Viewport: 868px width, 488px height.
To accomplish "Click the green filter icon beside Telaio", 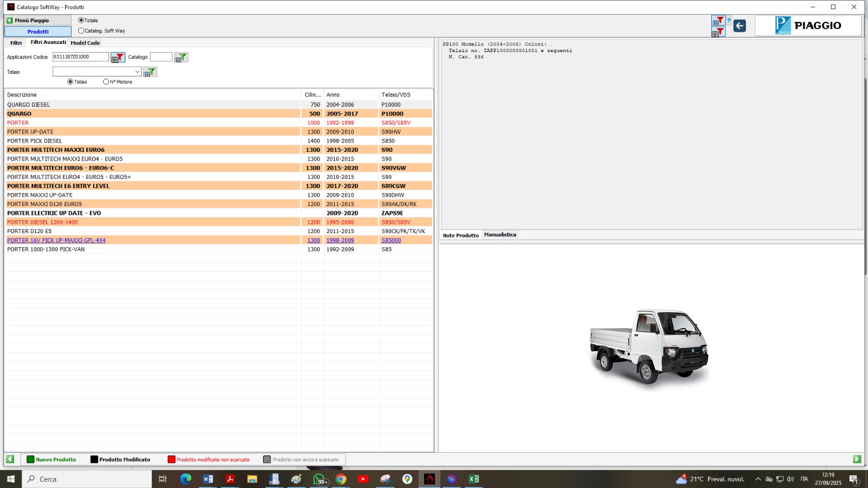I will pos(150,72).
